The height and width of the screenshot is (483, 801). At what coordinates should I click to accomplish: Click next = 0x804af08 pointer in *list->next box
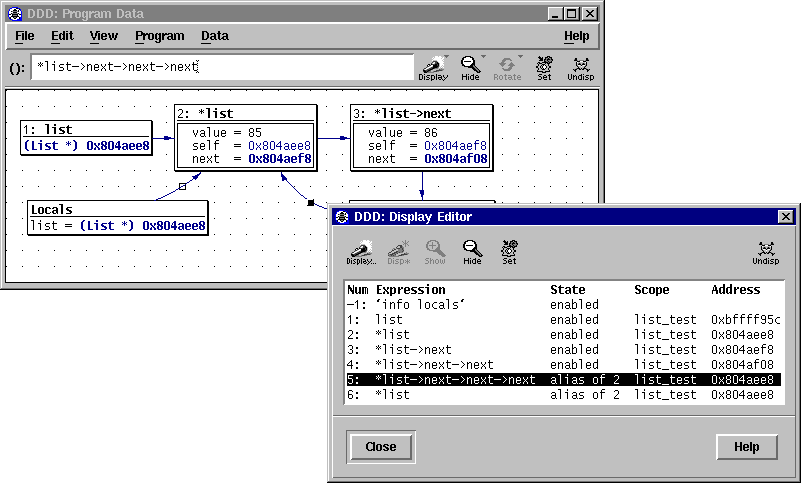(428, 159)
